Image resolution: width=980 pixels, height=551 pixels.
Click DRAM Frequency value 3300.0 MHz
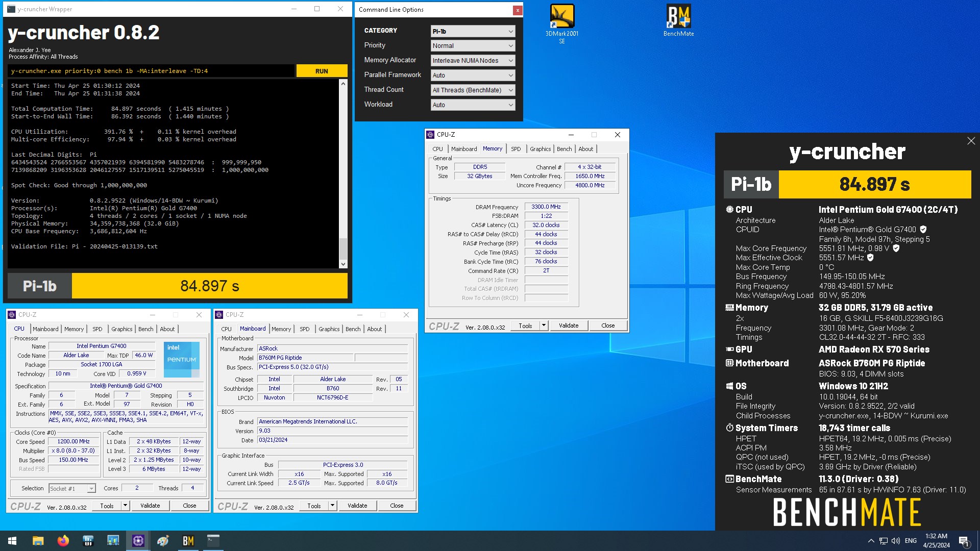point(546,207)
